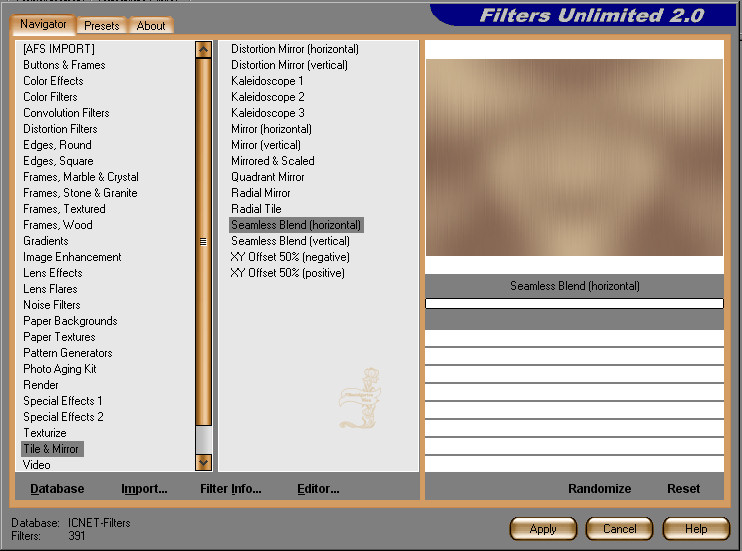
Task: Select the Lens Flares category
Action: [51, 289]
